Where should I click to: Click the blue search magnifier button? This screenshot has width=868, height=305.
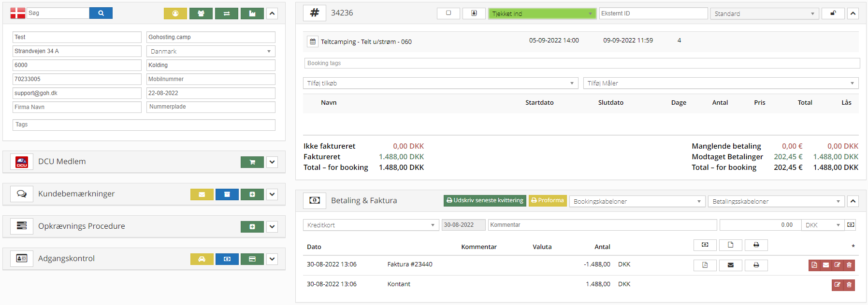pyautogui.click(x=101, y=13)
